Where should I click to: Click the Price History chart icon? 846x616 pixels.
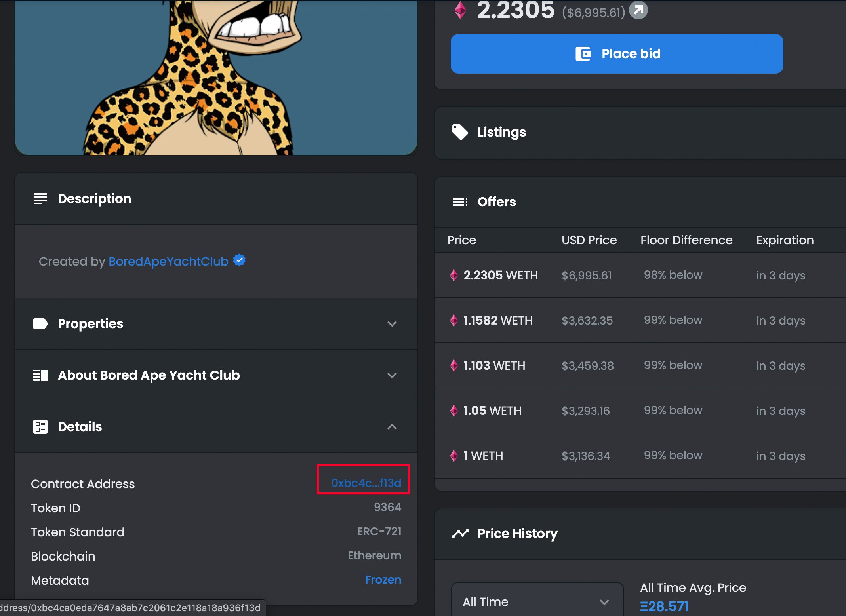(460, 534)
